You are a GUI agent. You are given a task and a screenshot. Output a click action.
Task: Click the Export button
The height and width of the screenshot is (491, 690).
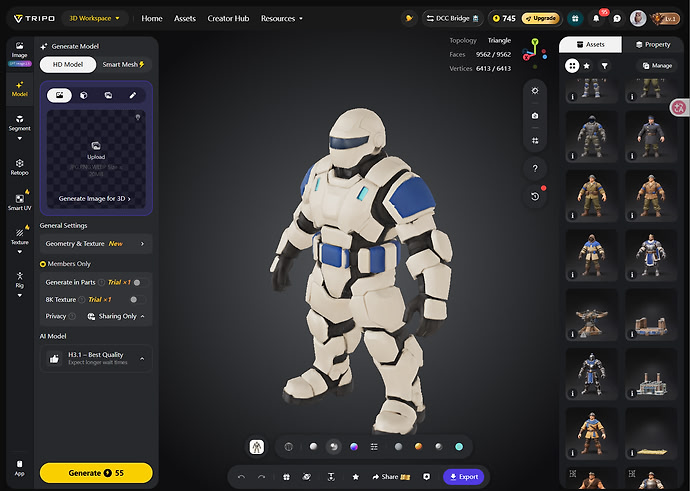(463, 476)
